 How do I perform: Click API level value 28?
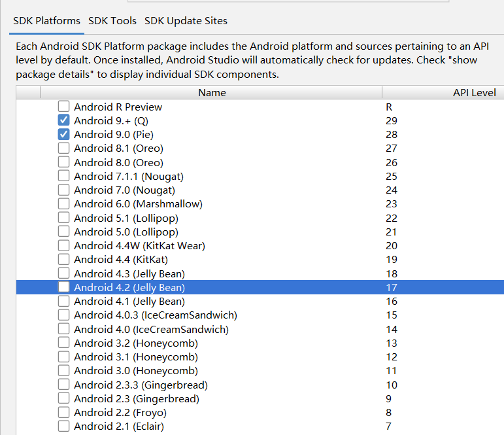coord(392,135)
